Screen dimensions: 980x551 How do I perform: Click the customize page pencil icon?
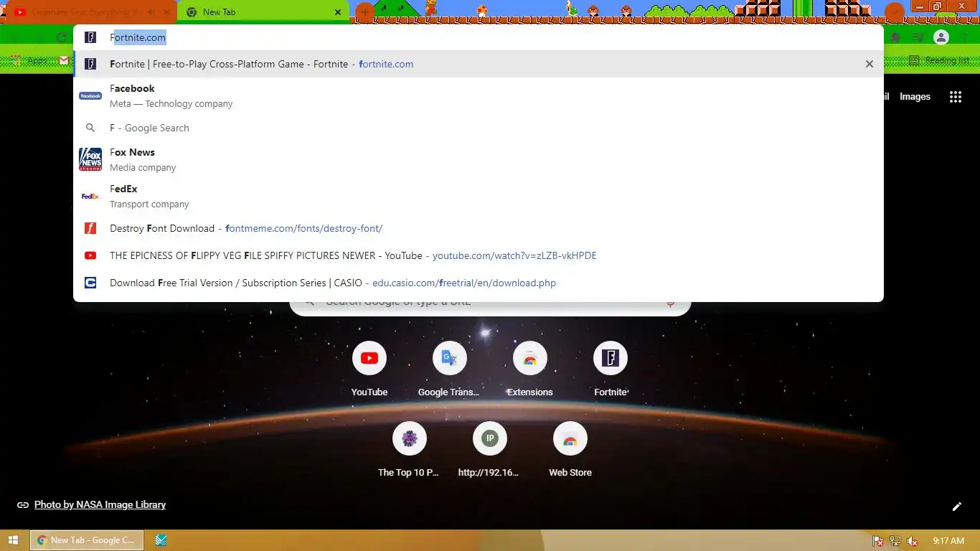[956, 507]
